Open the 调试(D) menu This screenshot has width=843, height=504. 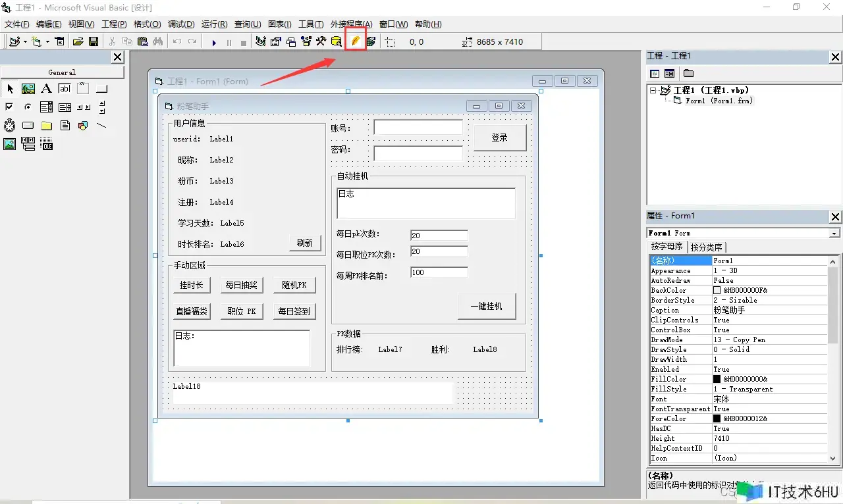[181, 24]
